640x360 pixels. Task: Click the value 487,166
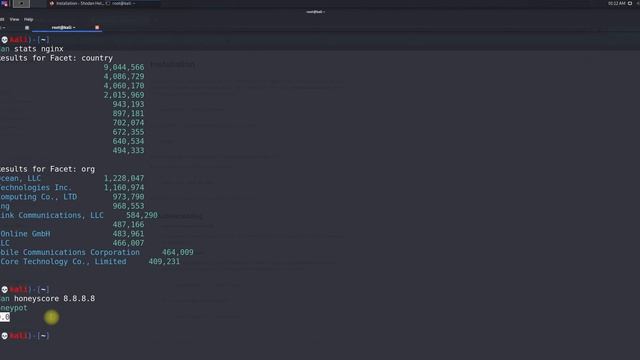[x=128, y=224]
